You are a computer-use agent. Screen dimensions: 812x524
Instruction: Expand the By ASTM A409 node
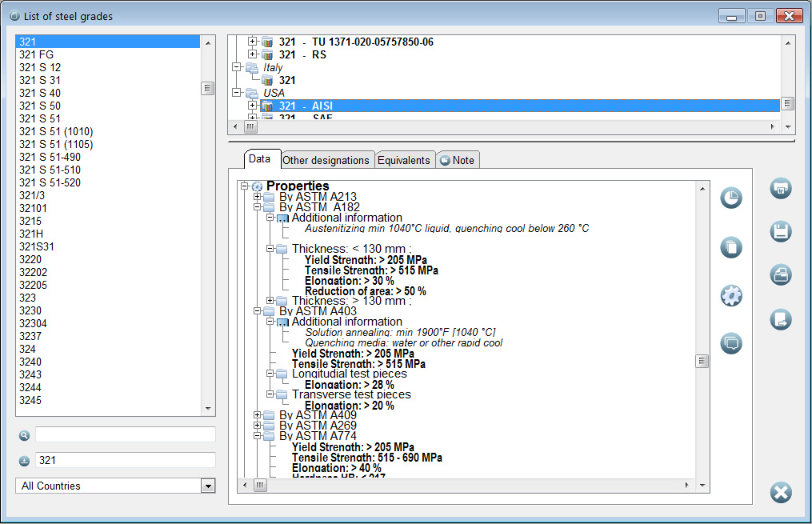(x=258, y=414)
